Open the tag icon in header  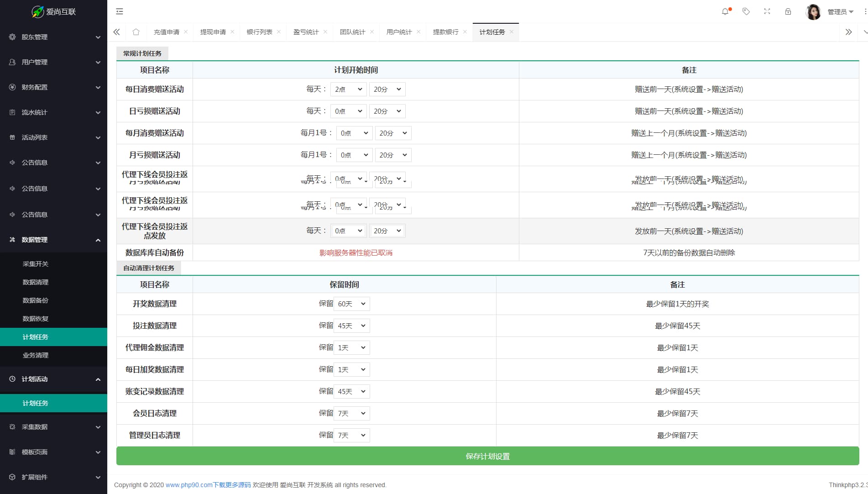[746, 11]
